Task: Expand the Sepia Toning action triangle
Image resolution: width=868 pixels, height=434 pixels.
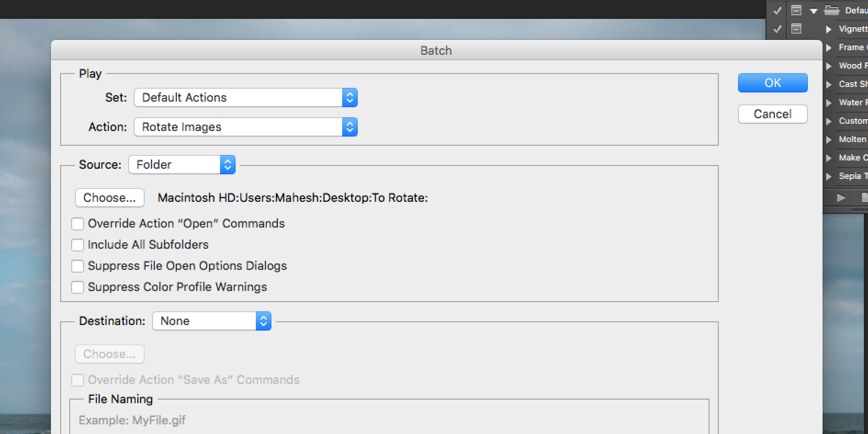Action: point(829,176)
